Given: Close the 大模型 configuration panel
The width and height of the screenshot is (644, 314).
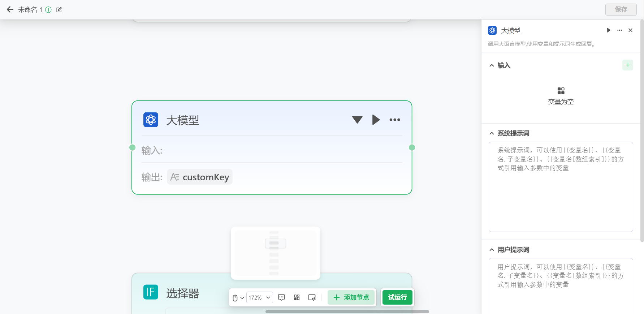Looking at the screenshot, I should [x=630, y=30].
